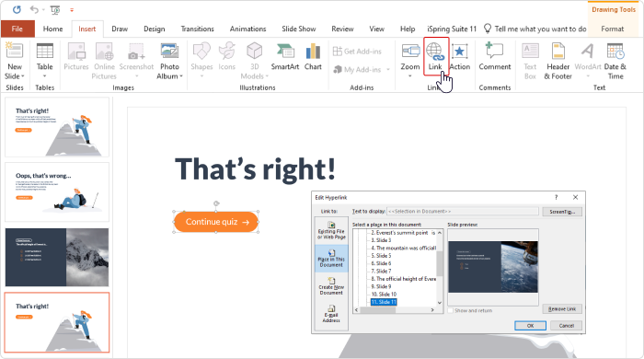Insert a Table from the ribbon
Viewport: 644px width, 359px height.
tap(44, 62)
